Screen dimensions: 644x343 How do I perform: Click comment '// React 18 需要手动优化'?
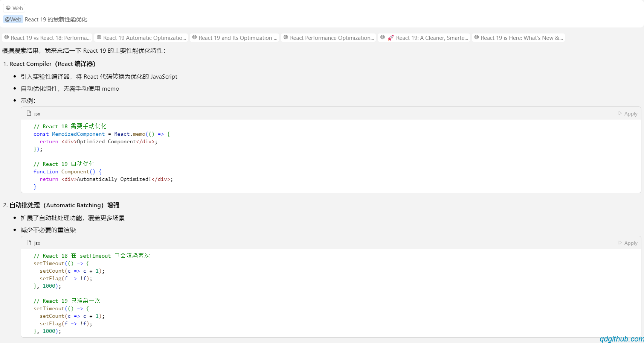point(70,126)
